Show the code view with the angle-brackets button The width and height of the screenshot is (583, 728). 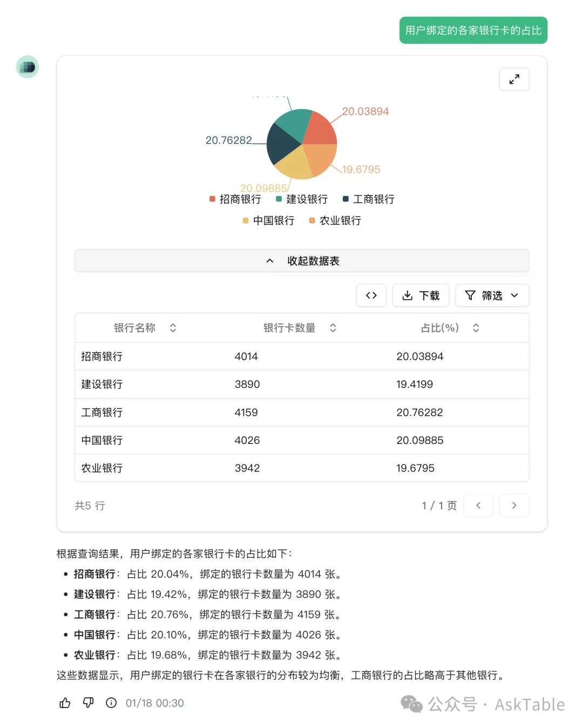pyautogui.click(x=371, y=295)
